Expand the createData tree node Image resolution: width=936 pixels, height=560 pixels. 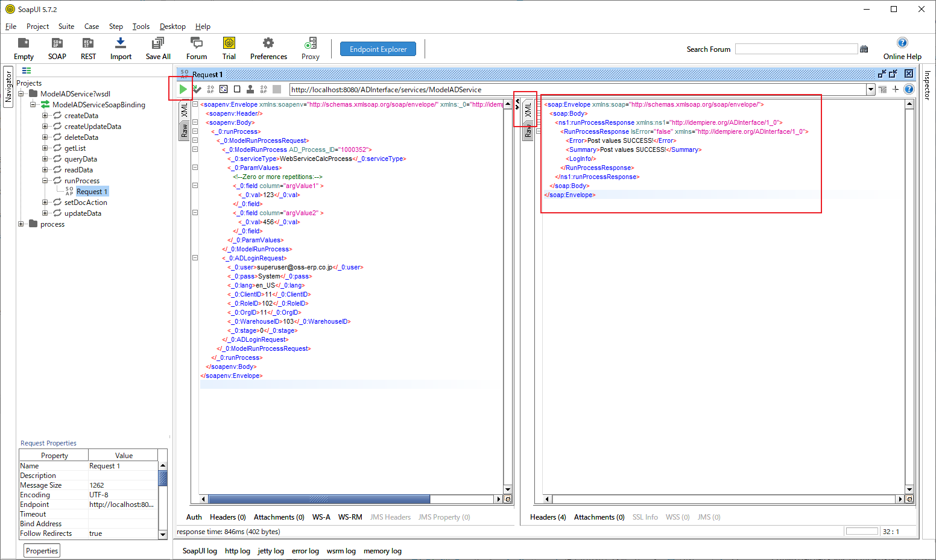[x=45, y=116]
